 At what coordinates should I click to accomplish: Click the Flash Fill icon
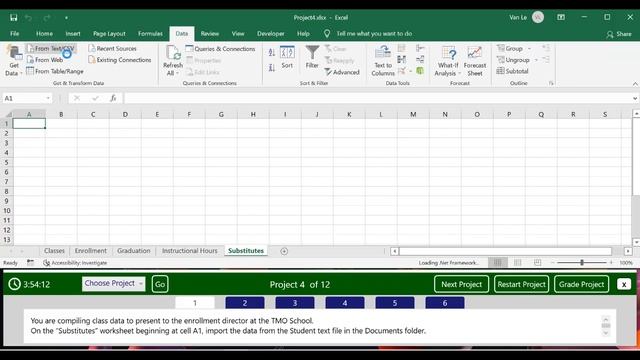[x=402, y=49]
